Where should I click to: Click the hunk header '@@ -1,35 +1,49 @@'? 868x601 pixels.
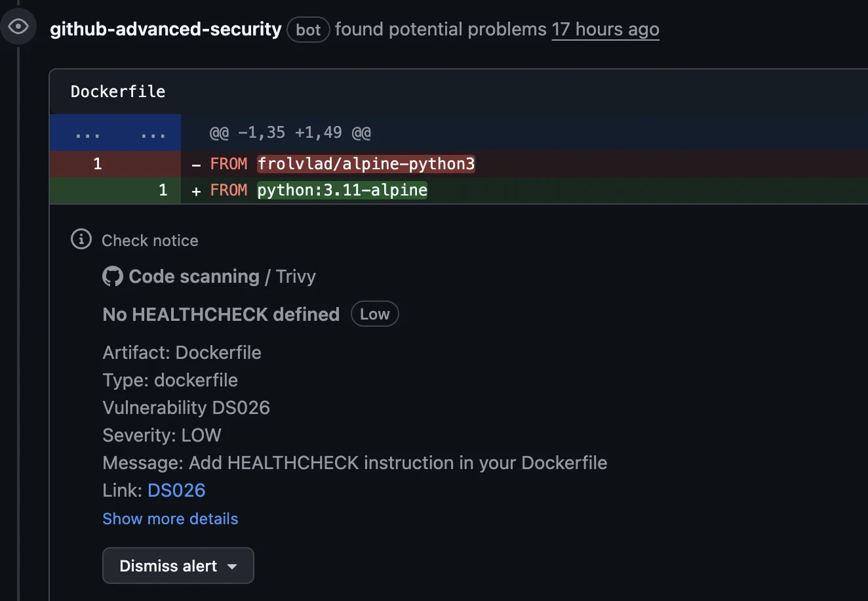coord(290,133)
